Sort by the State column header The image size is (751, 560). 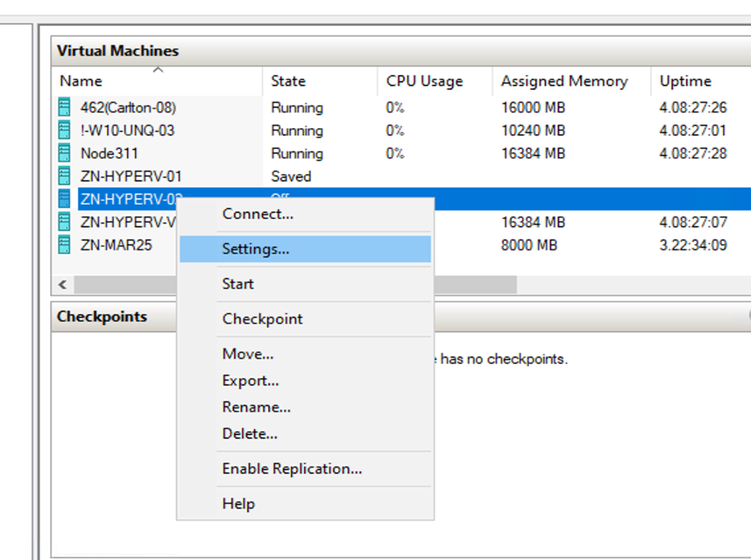click(x=288, y=82)
